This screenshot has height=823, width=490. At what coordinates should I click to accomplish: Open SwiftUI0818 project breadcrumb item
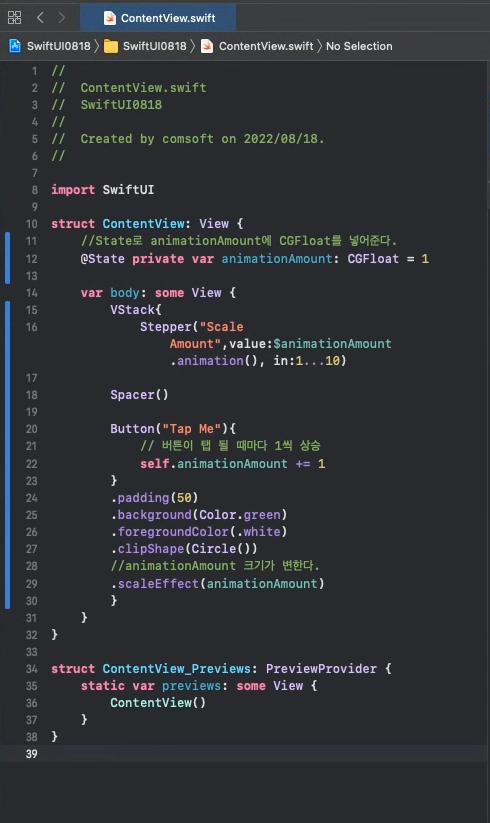coord(59,46)
